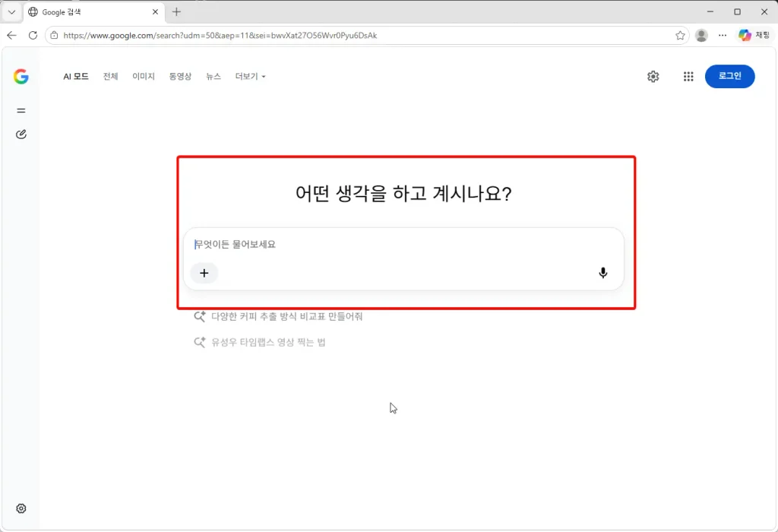Switch to the 동영상 tab

click(x=180, y=77)
